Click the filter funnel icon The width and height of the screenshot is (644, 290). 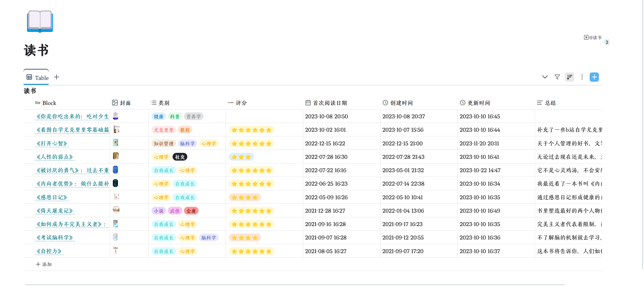(557, 77)
